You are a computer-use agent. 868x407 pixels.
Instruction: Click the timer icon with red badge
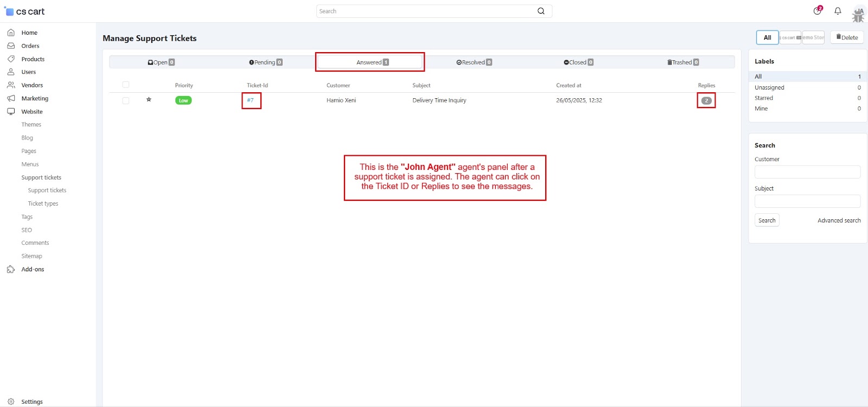pyautogui.click(x=818, y=11)
